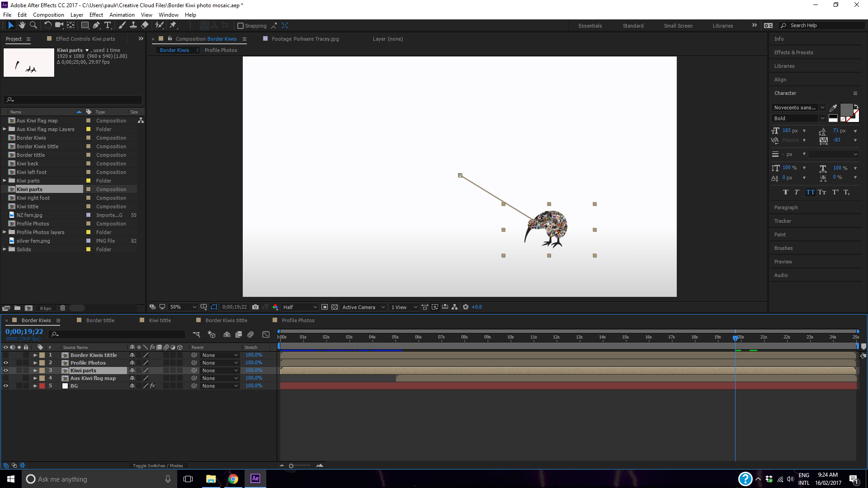Expand the Effects & Presets panel
Image resolution: width=868 pixels, height=488 pixels.
click(793, 52)
